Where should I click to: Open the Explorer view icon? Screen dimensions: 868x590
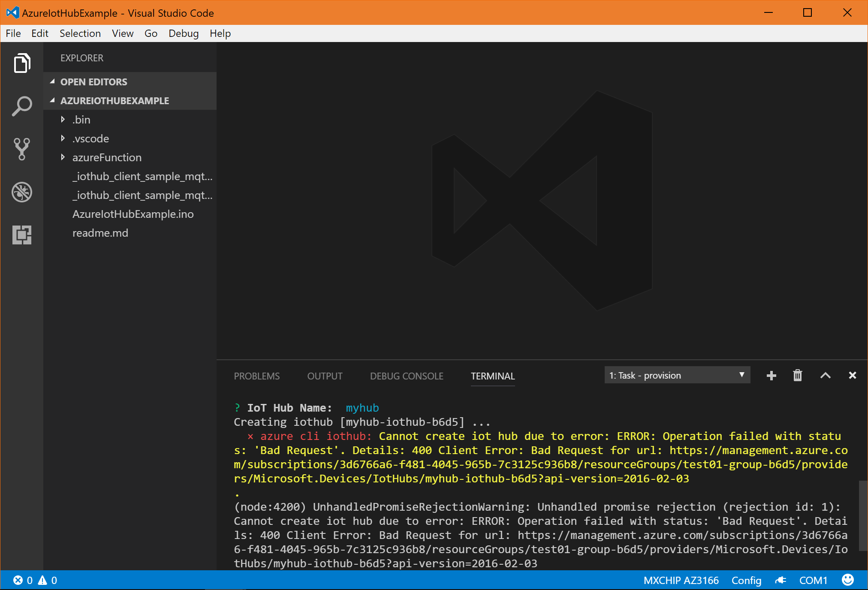coord(22,63)
